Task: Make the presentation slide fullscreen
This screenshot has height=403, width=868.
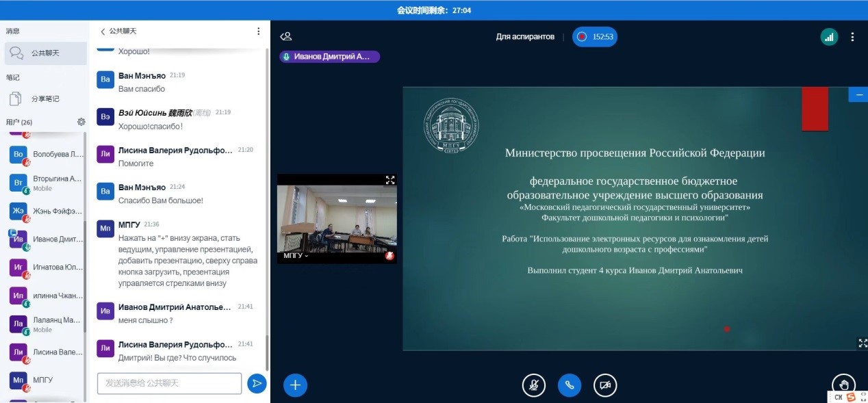Action: 863,343
